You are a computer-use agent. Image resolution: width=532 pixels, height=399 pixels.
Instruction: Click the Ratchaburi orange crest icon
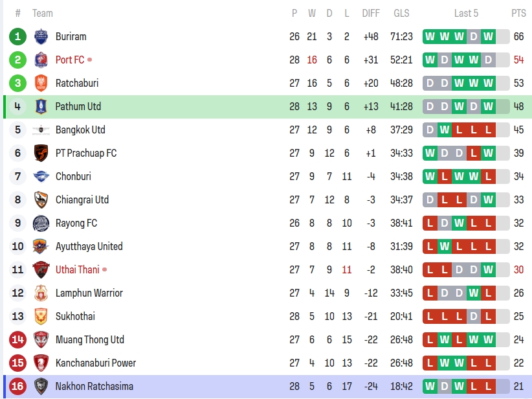click(41, 84)
